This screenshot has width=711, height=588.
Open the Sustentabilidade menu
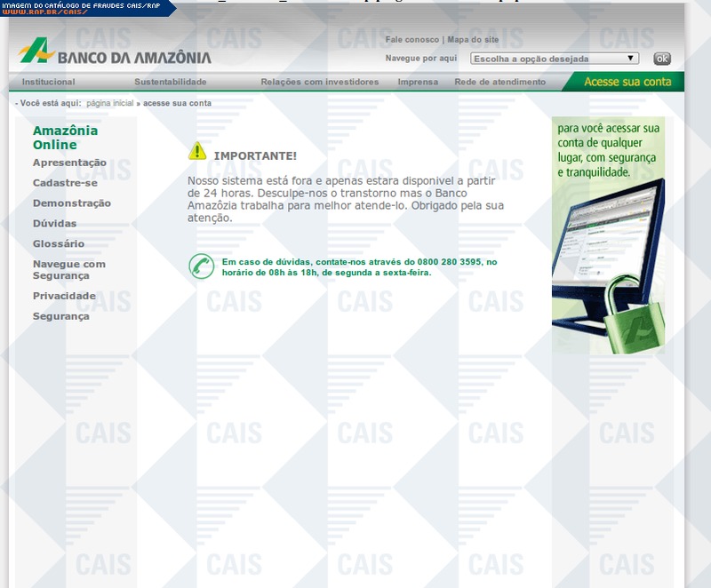(171, 82)
